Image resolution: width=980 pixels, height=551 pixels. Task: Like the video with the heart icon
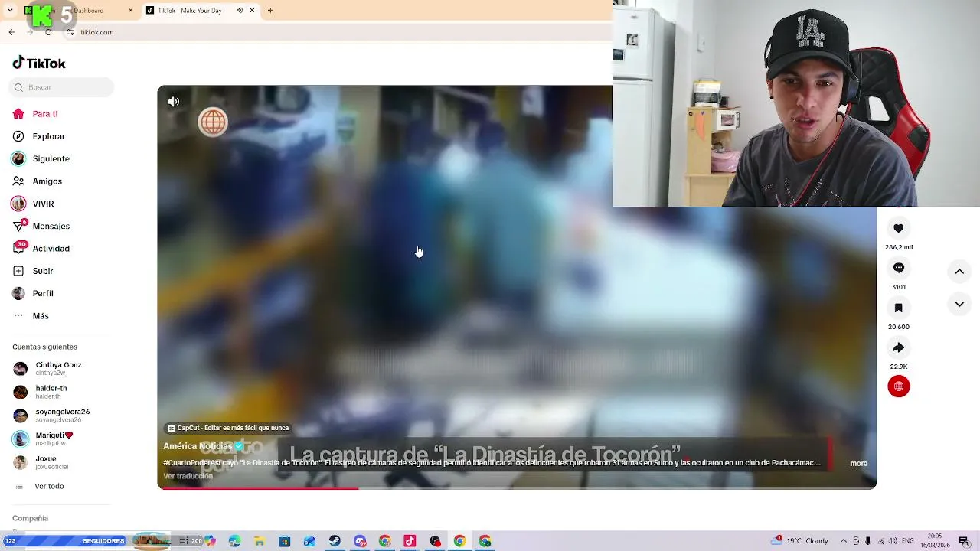[899, 228]
